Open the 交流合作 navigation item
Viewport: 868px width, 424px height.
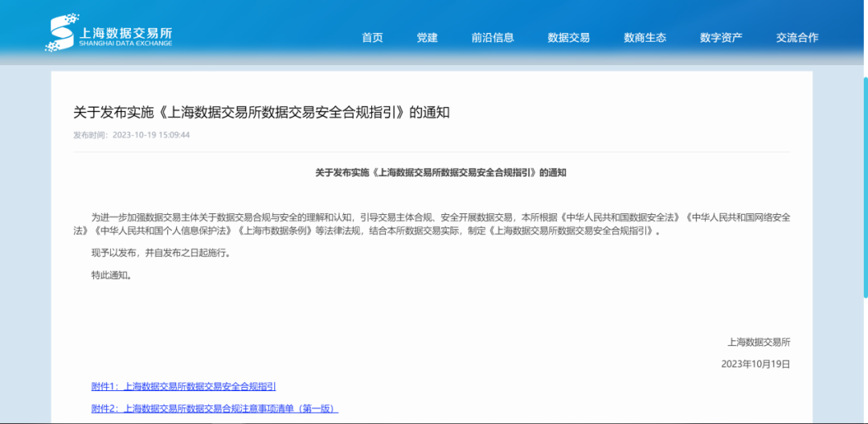797,38
